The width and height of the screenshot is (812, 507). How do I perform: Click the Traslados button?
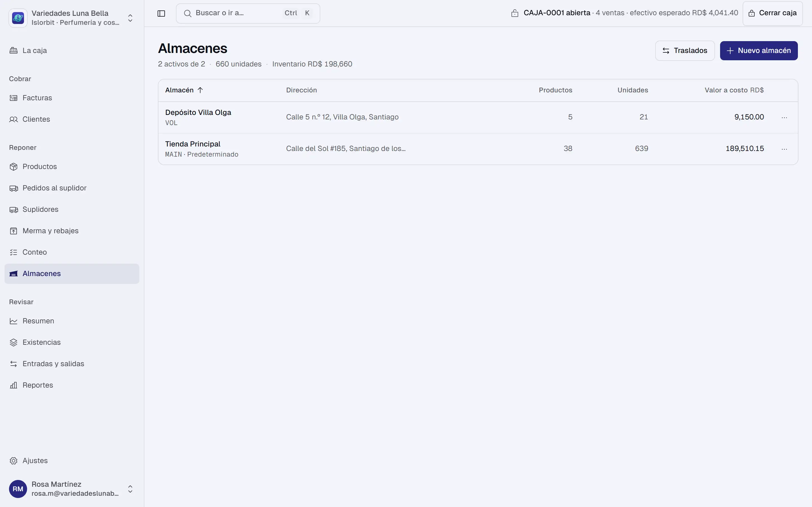[685, 51]
